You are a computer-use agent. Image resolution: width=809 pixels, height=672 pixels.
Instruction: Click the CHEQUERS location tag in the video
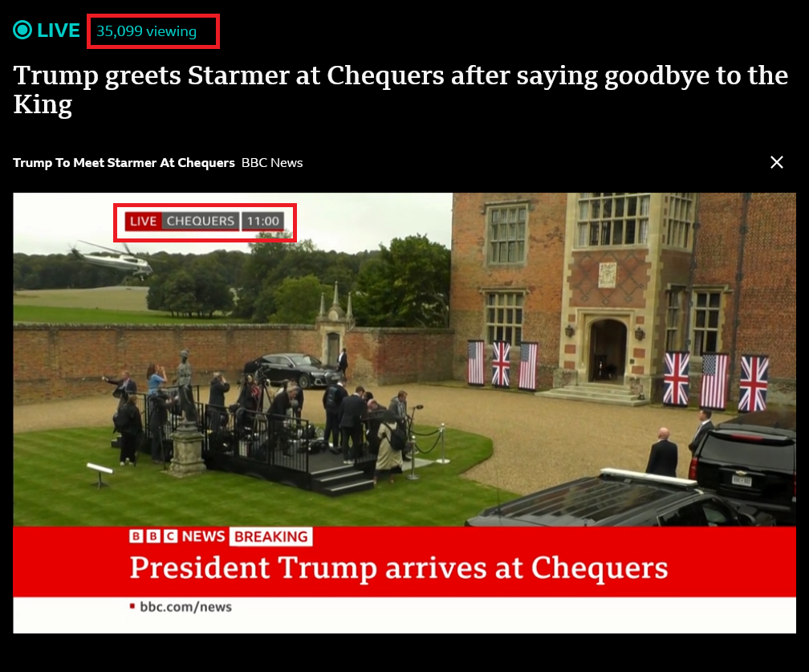[x=200, y=222]
